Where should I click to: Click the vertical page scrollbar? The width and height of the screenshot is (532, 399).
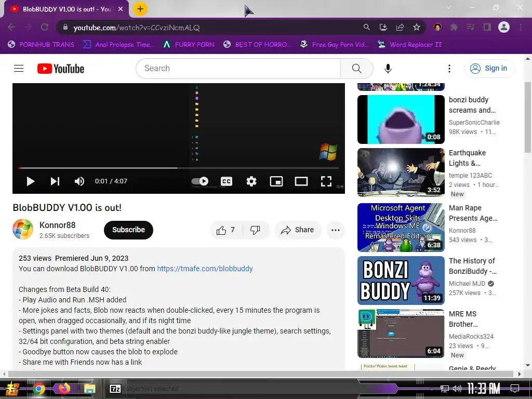[x=528, y=117]
